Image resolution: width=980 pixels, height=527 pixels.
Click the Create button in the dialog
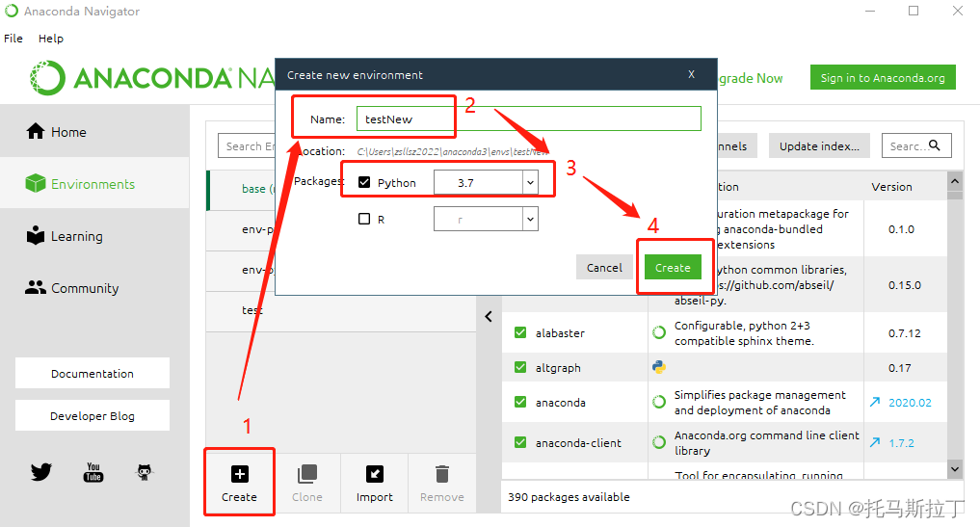673,268
